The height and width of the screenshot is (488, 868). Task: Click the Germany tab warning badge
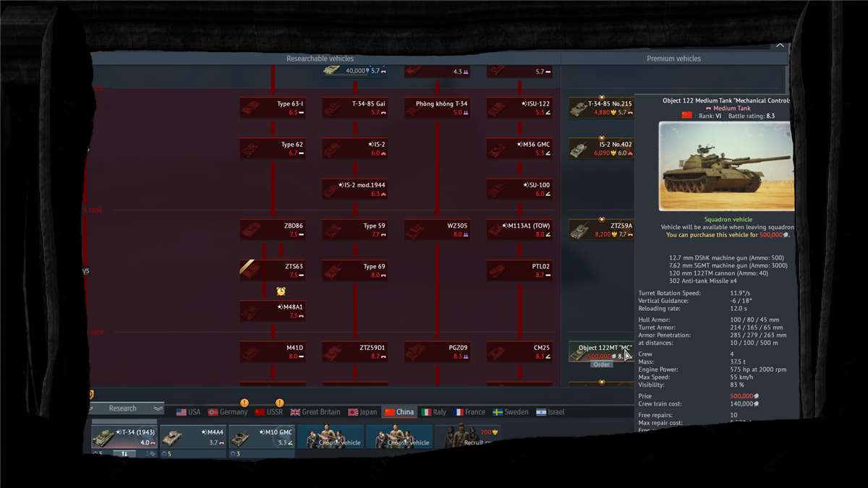point(244,403)
